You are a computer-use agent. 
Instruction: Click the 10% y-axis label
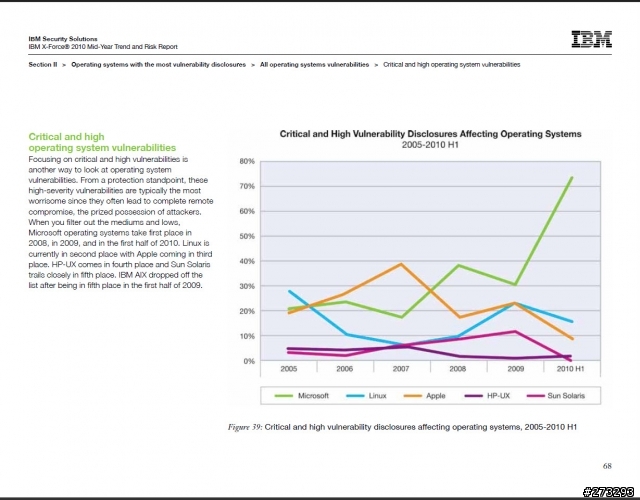point(247,336)
